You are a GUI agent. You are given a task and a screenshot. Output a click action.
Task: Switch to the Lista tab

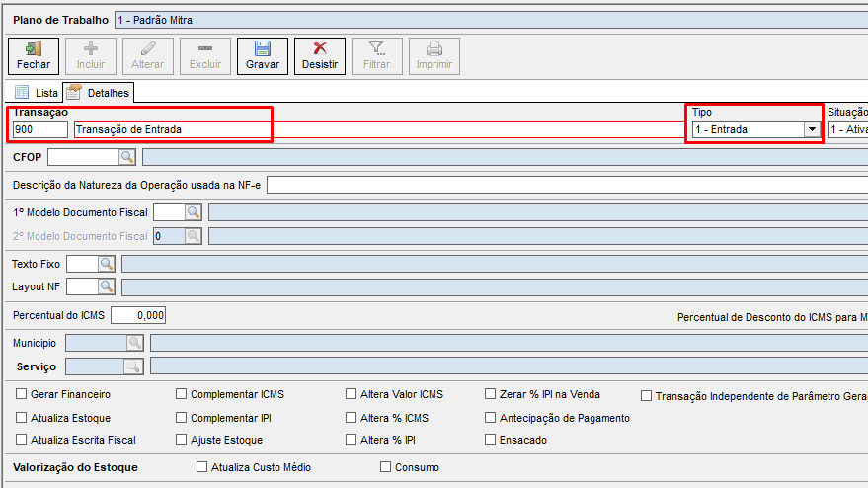tap(38, 93)
